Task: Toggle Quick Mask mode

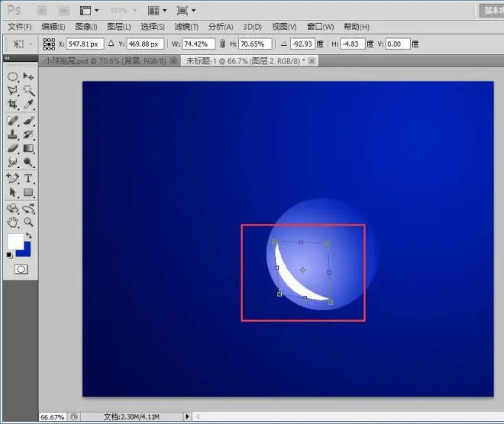Action: 21,269
